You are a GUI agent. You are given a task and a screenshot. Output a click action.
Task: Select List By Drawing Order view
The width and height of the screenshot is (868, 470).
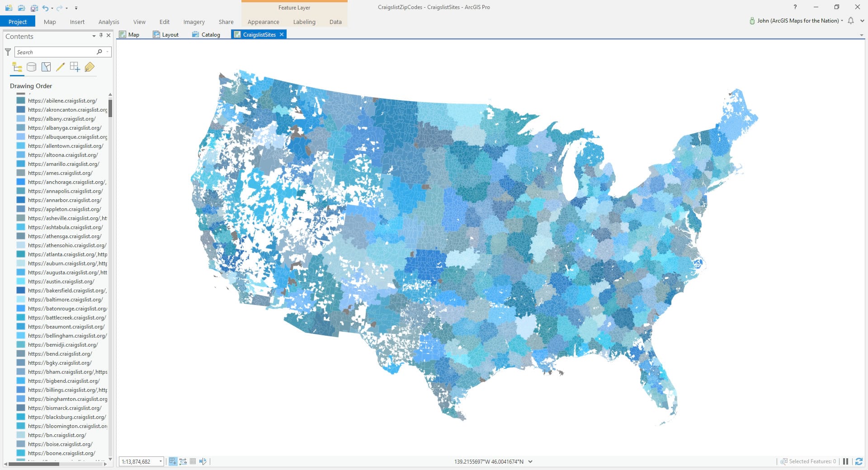(17, 67)
